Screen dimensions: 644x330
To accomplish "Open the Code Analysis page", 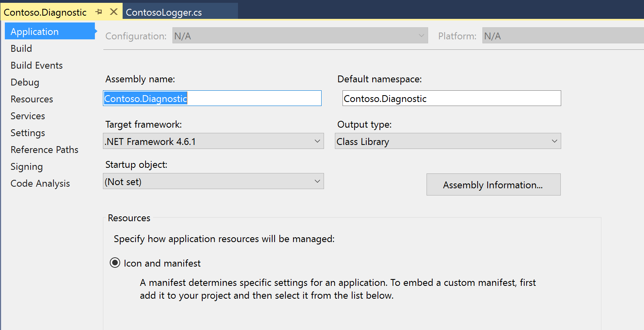I will (x=40, y=183).
